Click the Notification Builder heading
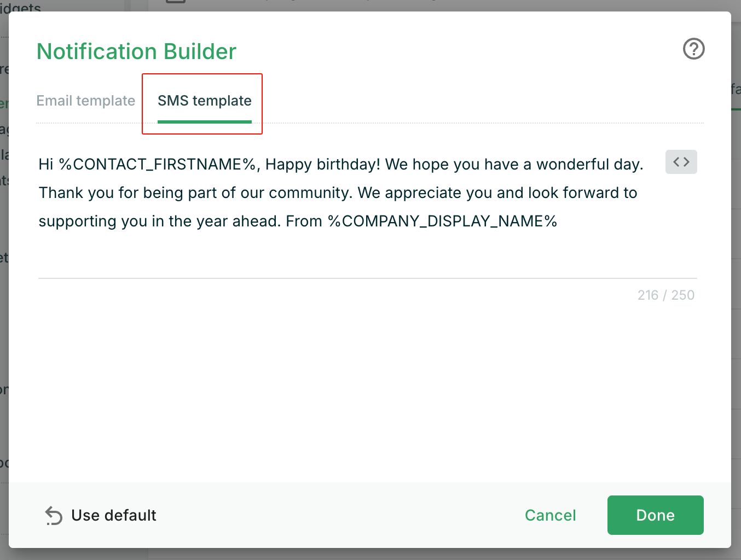Viewport: 741px width, 560px height. 136,51
